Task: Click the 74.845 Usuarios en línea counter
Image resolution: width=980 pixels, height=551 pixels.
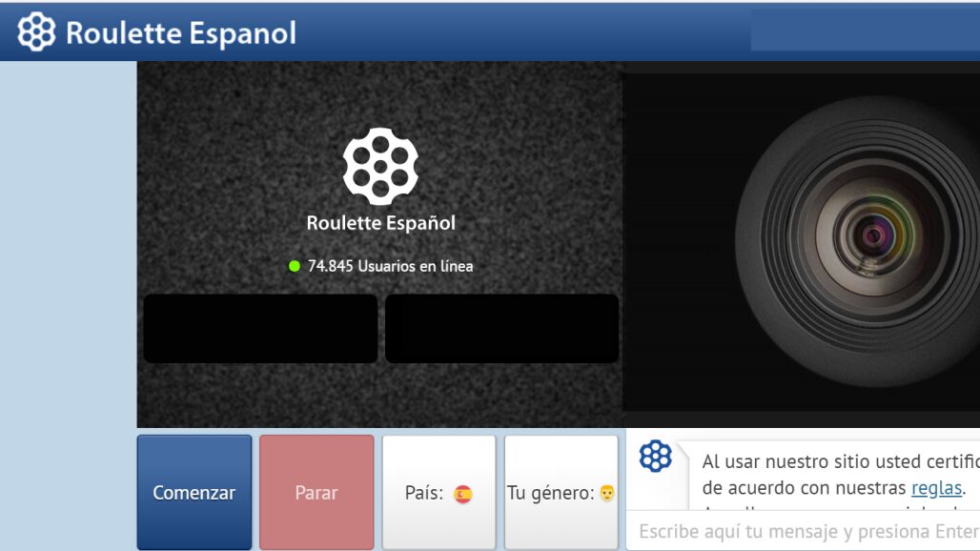Action: [390, 266]
